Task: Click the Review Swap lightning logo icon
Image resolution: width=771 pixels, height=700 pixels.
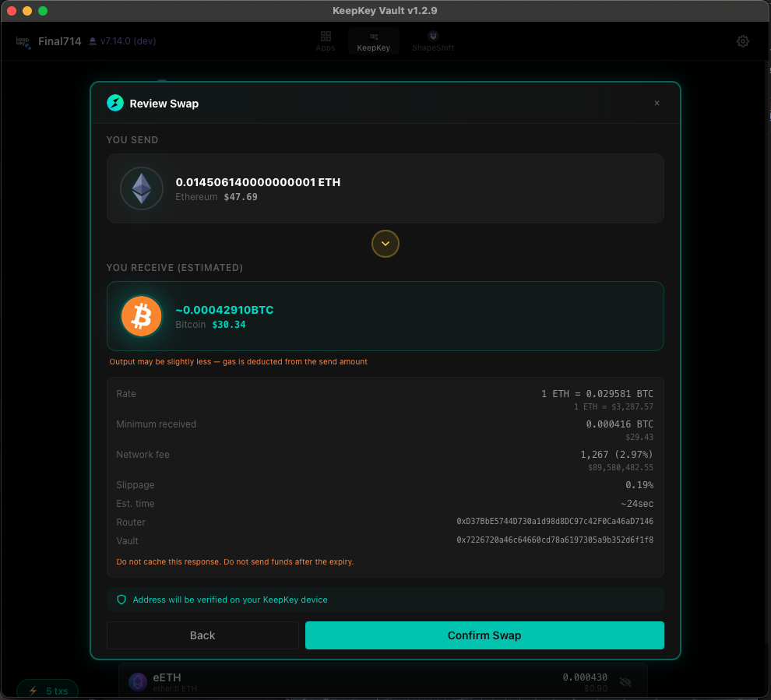Action: (x=115, y=103)
